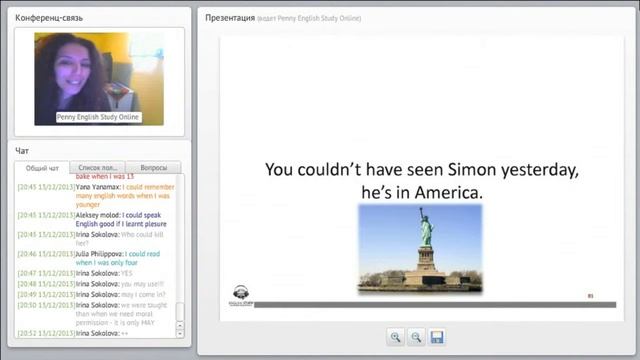Viewport: 640px width, 360px height.
Task: Click the presenter webcam video
Action: coord(99,79)
